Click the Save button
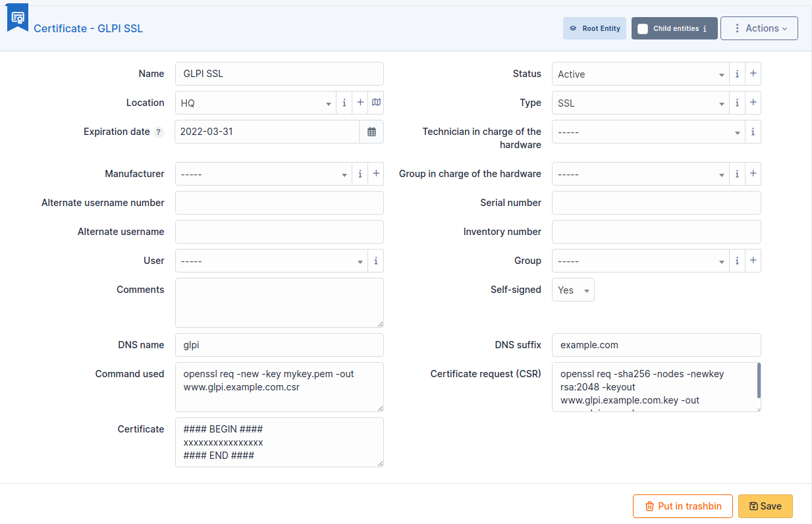Screen dimensions: 812x524 tap(765, 506)
